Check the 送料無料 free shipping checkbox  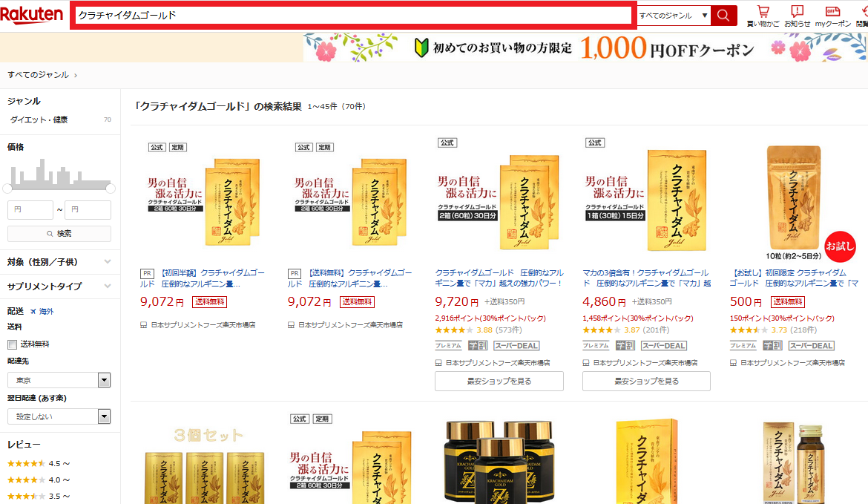point(12,344)
